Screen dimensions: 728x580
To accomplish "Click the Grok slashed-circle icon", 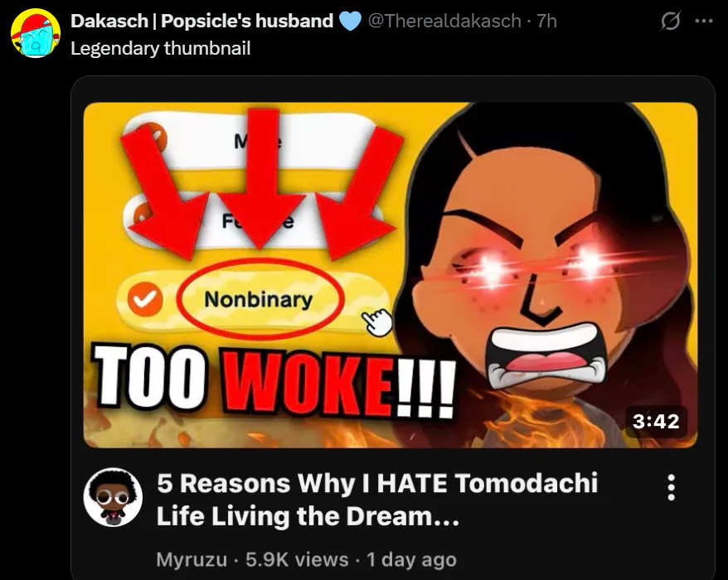I will pos(670,21).
